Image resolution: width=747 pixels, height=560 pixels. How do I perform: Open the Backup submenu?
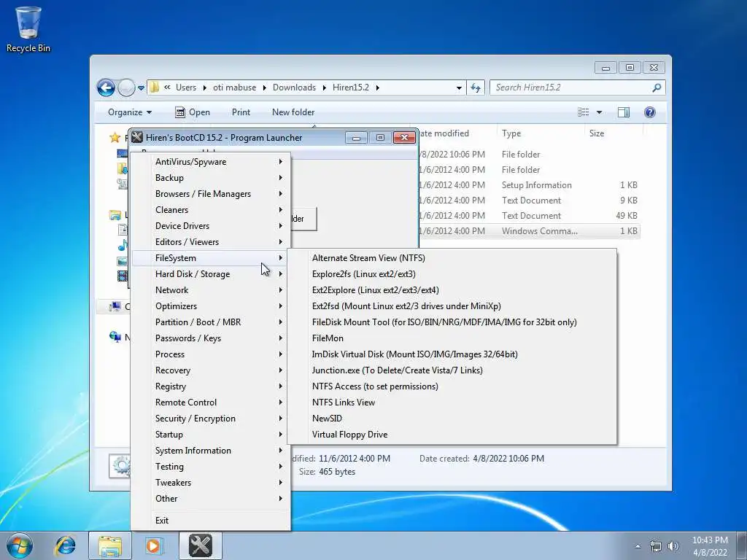pos(210,178)
